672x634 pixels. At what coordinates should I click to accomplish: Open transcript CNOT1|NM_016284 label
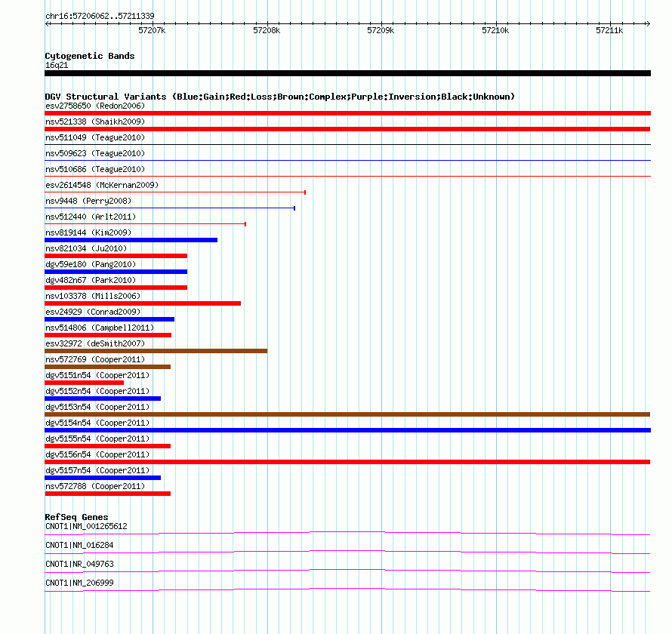79,546
